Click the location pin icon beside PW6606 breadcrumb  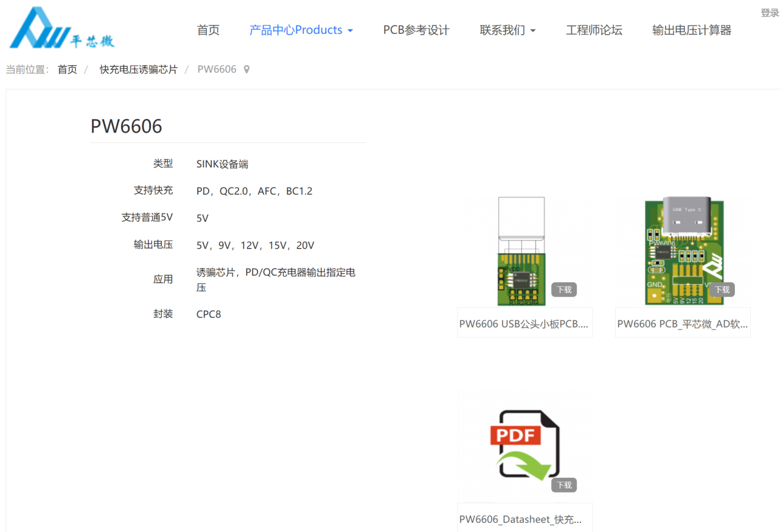246,69
